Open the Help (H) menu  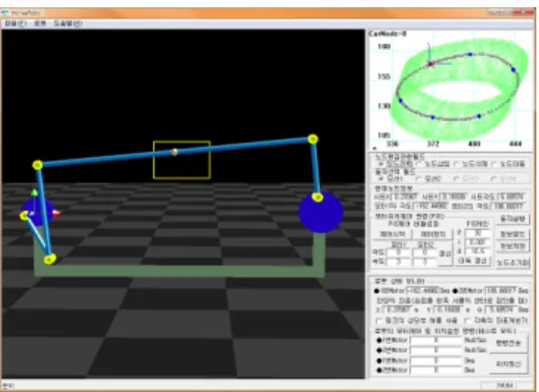click(x=68, y=24)
